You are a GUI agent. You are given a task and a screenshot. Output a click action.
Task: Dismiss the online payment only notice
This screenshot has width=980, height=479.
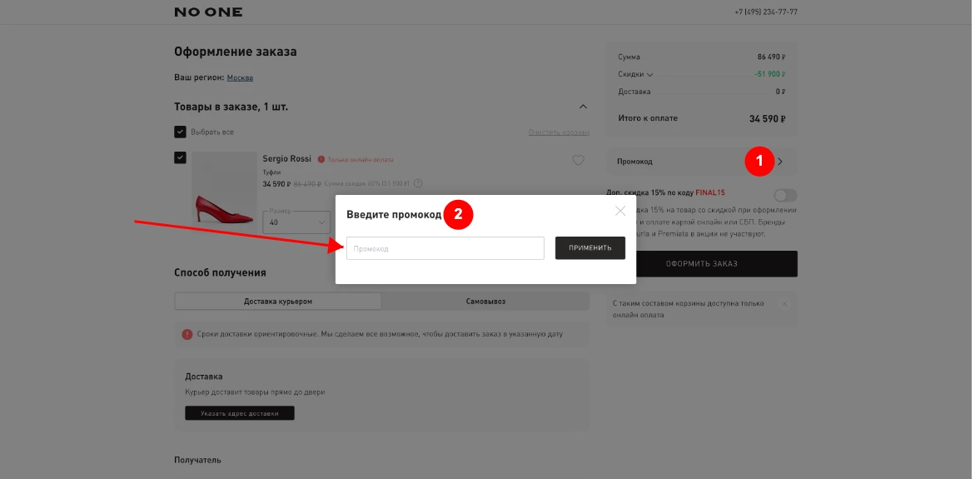coord(784,304)
